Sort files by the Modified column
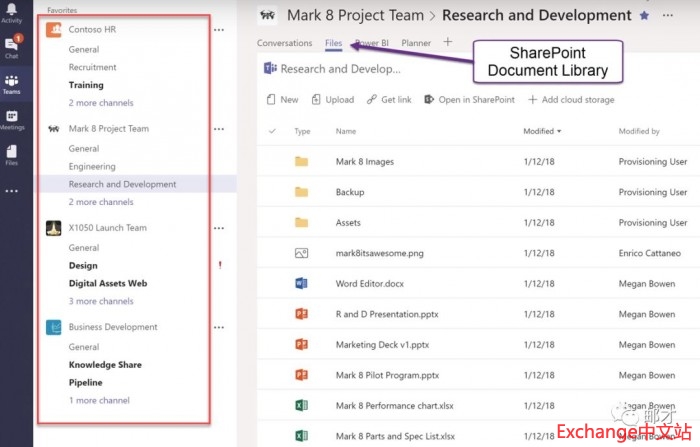 [x=541, y=131]
